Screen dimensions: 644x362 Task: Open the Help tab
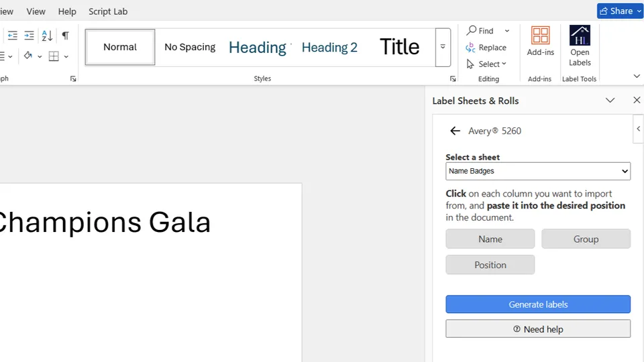(67, 11)
